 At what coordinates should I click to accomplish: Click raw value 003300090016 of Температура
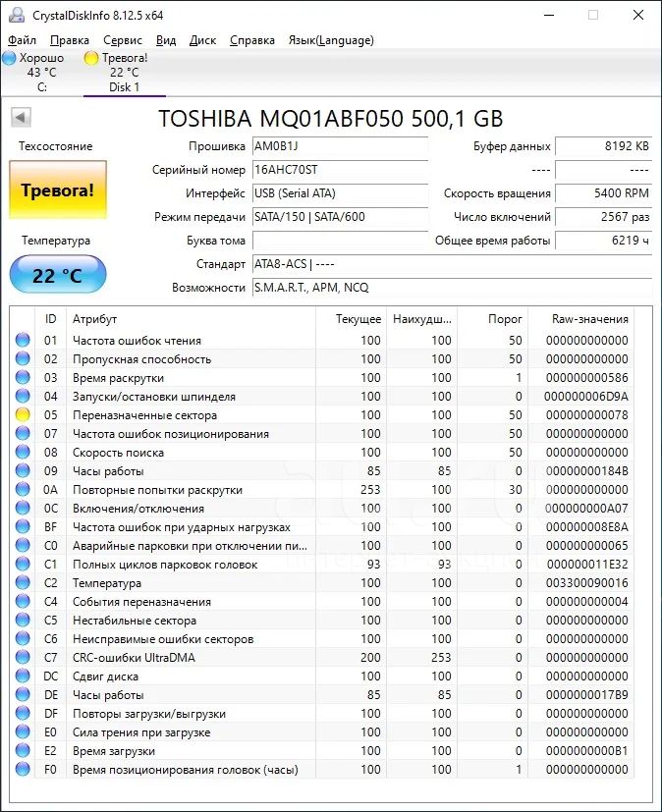(x=587, y=582)
